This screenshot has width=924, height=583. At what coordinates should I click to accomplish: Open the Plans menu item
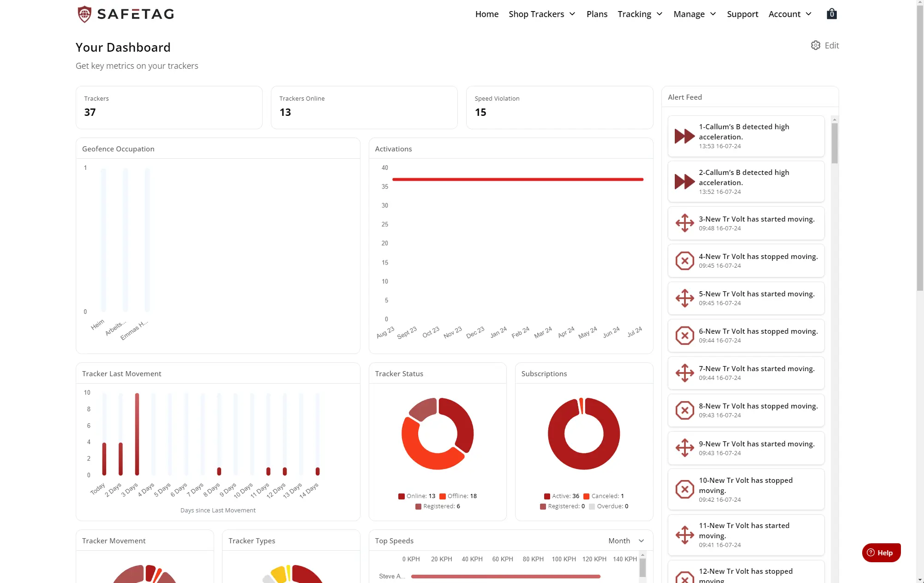(x=596, y=14)
